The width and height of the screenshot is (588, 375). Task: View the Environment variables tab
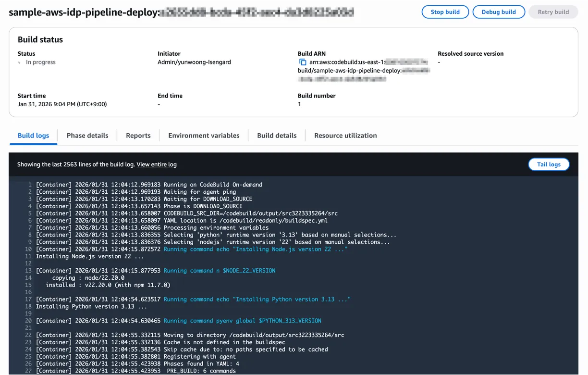pyautogui.click(x=203, y=136)
